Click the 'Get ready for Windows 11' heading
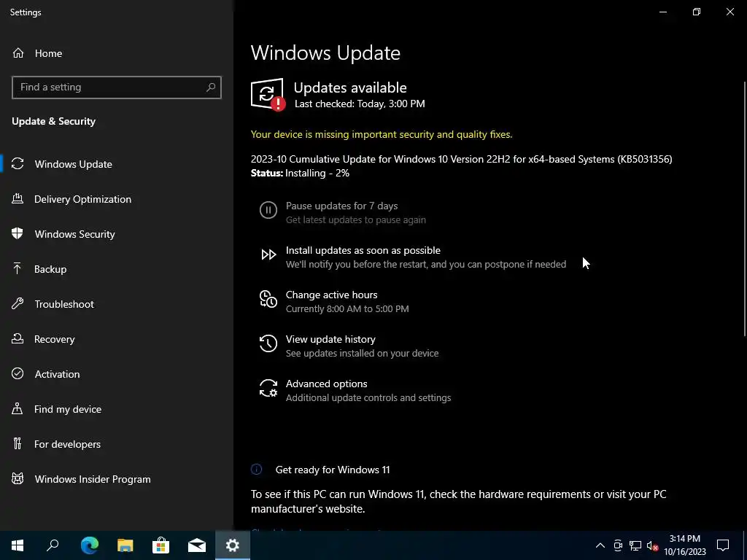This screenshot has height=560, width=747. pos(333,470)
